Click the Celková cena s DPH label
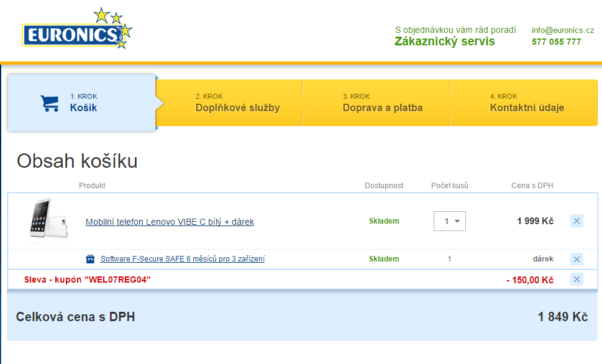The height and width of the screenshot is (364, 602). coord(75,317)
